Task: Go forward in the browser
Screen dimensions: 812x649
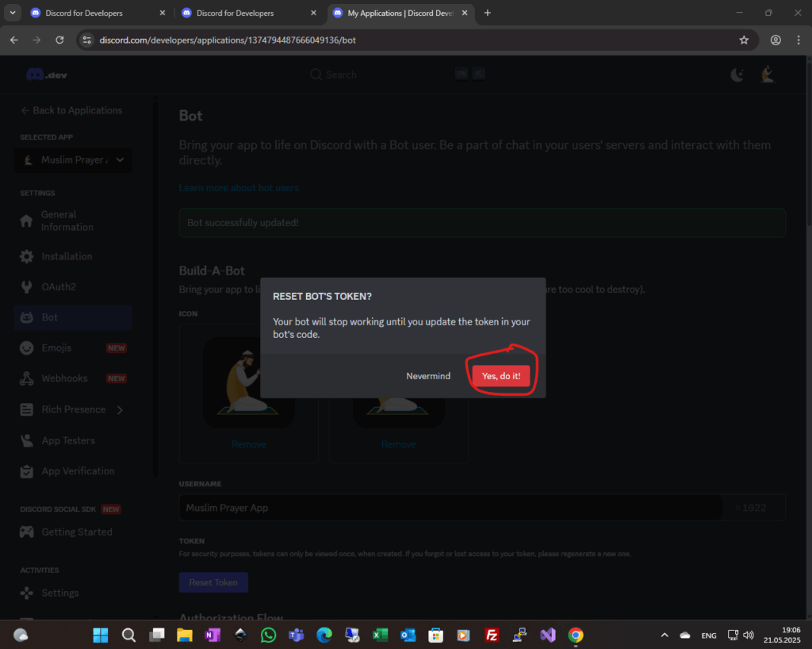Action: pos(36,40)
